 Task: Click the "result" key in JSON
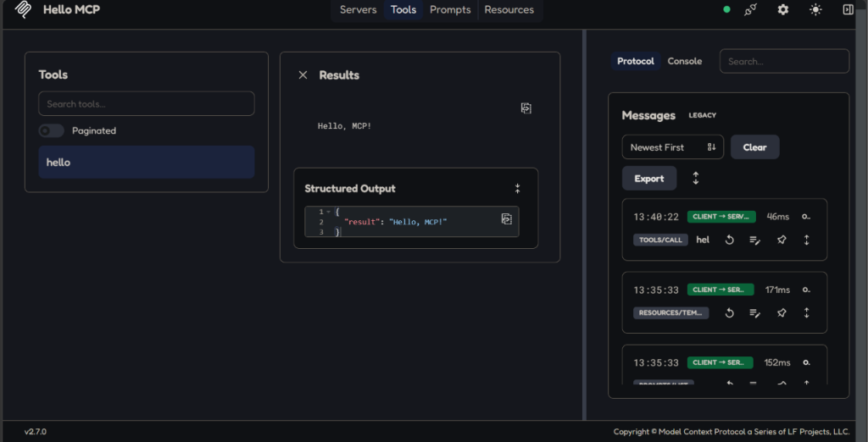(360, 222)
